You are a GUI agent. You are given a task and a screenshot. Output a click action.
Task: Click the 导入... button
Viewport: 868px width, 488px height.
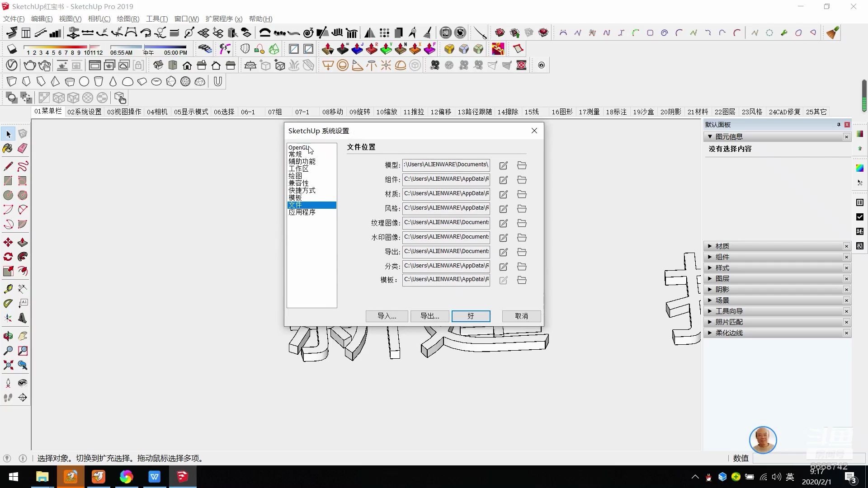tap(387, 316)
